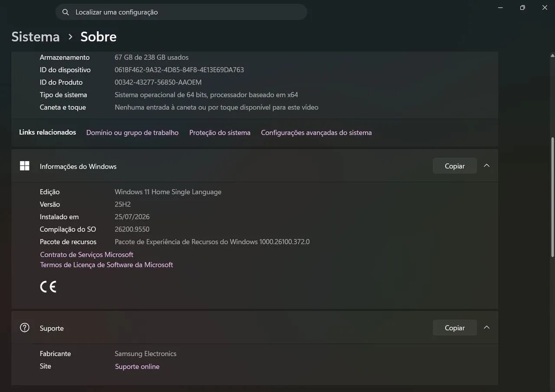Collapse the Suporte section chevron
The image size is (555, 392).
click(486, 327)
